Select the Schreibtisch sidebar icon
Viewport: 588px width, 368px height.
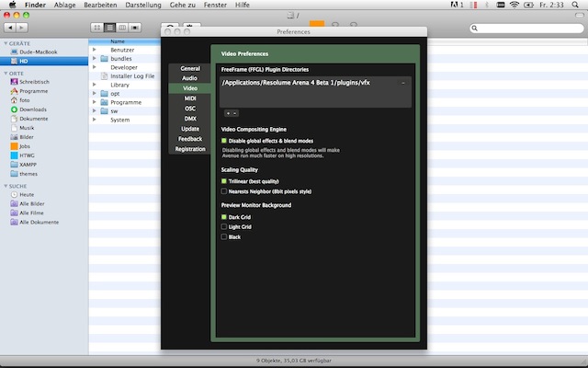coord(14,82)
